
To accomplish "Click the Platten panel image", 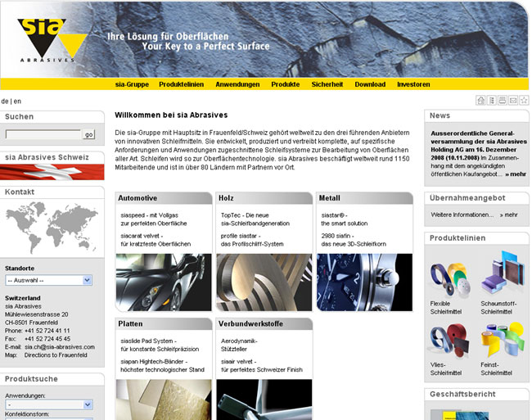I will [164, 400].
